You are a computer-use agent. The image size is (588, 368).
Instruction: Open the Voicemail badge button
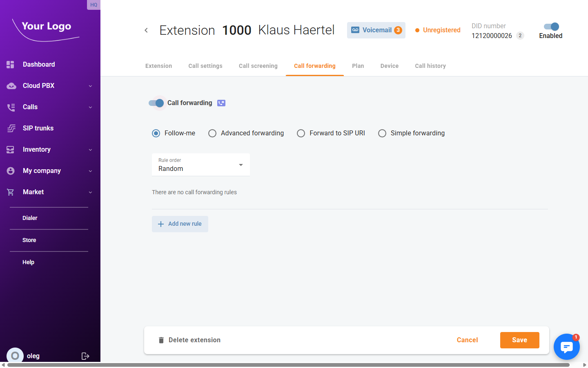[376, 30]
